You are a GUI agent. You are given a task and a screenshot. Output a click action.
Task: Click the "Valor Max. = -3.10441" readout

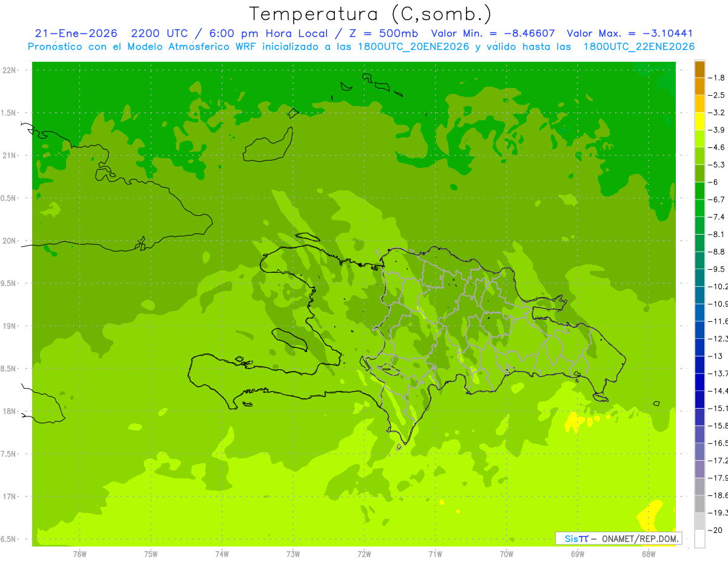click(x=630, y=33)
